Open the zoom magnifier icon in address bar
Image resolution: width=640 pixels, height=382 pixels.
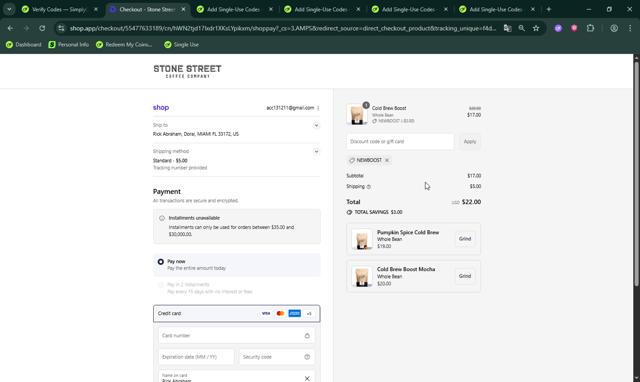point(522,28)
